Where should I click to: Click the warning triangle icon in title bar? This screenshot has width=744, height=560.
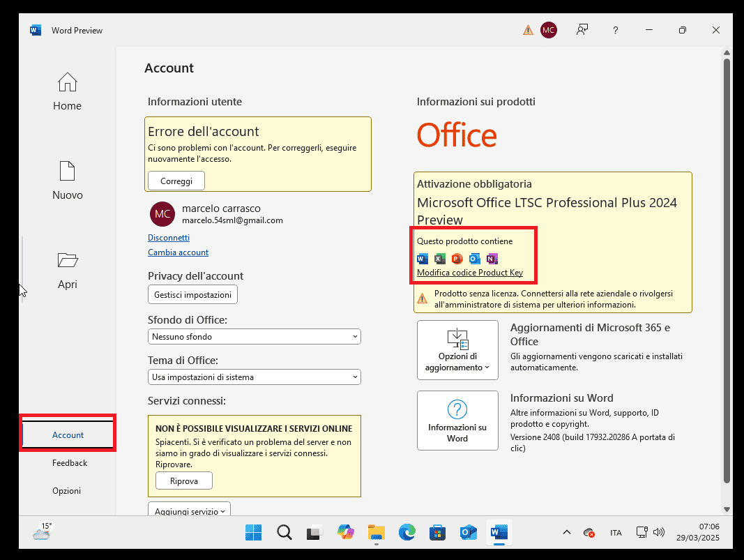528,30
